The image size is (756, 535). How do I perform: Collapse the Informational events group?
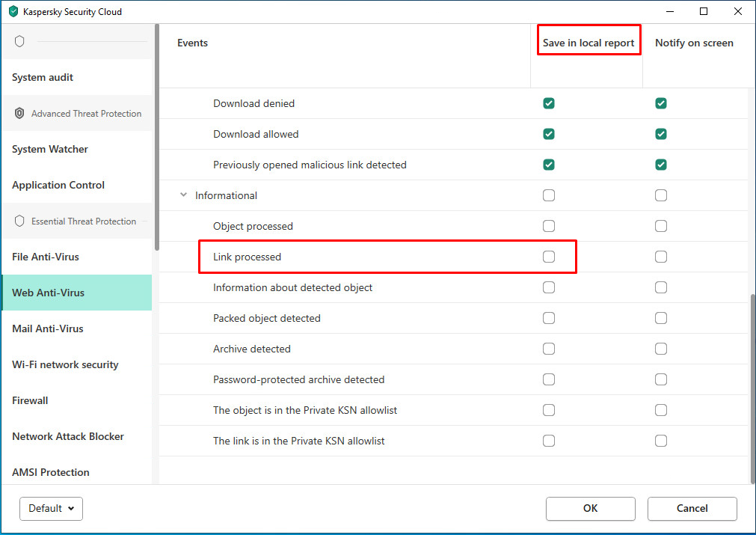coord(183,195)
